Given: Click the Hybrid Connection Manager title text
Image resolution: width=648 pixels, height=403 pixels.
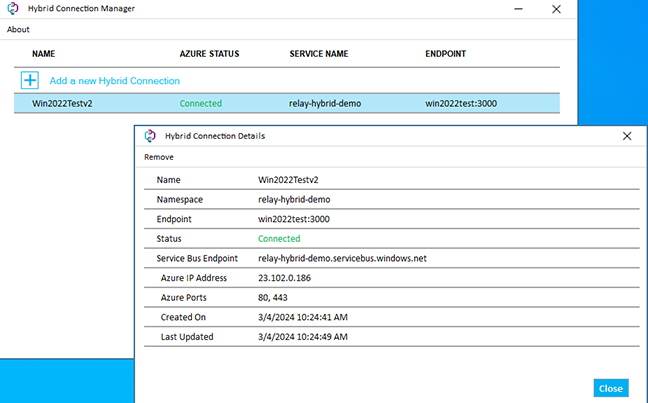Looking at the screenshot, I should pos(81,8).
